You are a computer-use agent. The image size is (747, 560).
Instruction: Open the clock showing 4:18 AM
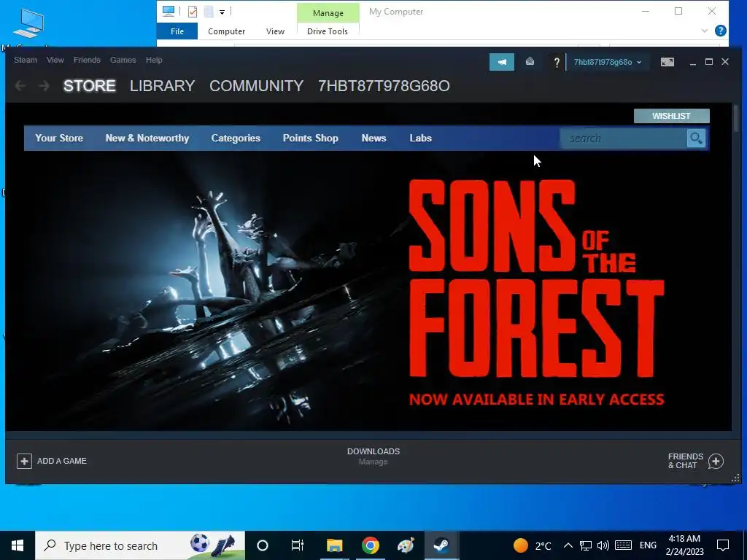click(684, 545)
